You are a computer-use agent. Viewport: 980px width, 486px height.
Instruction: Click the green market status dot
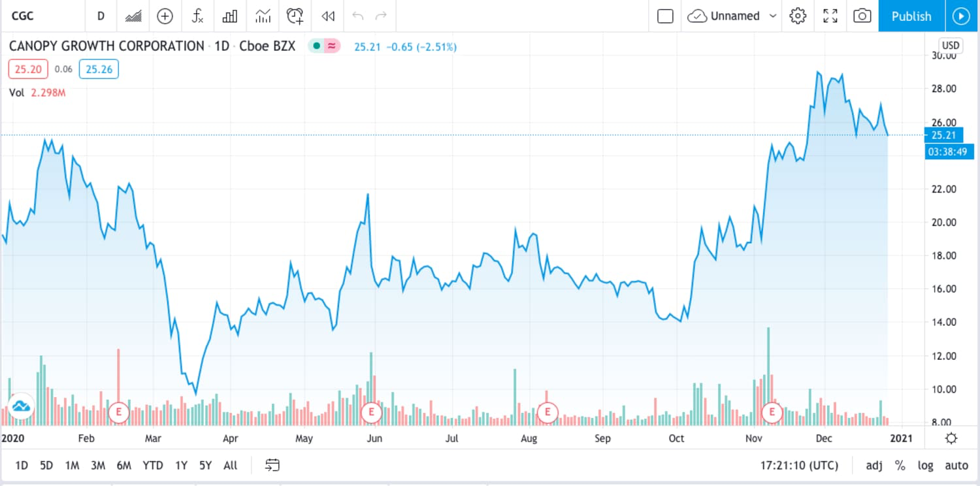pos(316,46)
